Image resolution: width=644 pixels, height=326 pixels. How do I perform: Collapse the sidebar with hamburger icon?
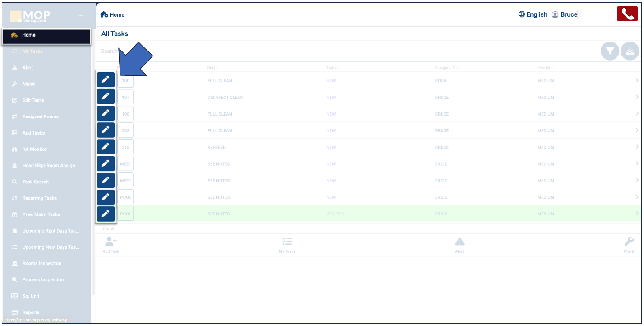(82, 15)
